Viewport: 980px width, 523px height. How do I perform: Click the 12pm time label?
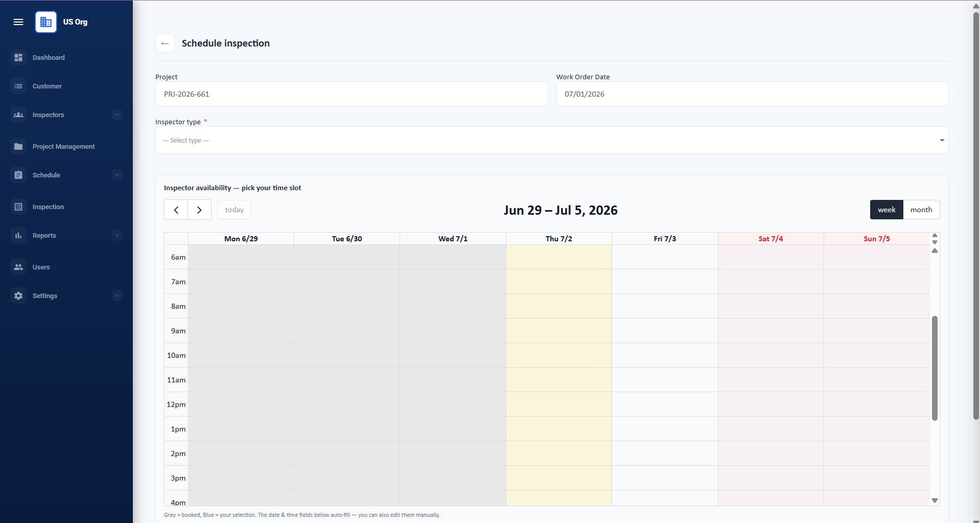176,404
